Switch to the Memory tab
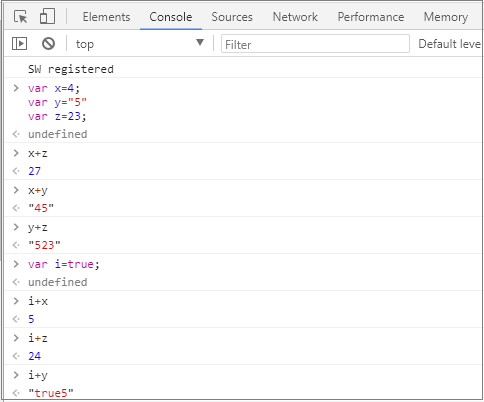 click(x=446, y=17)
